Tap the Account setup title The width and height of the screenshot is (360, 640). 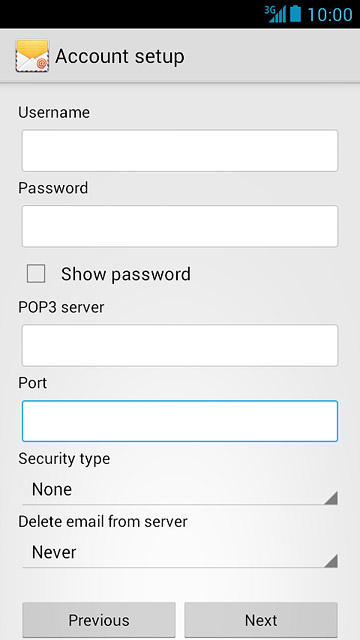click(120, 56)
